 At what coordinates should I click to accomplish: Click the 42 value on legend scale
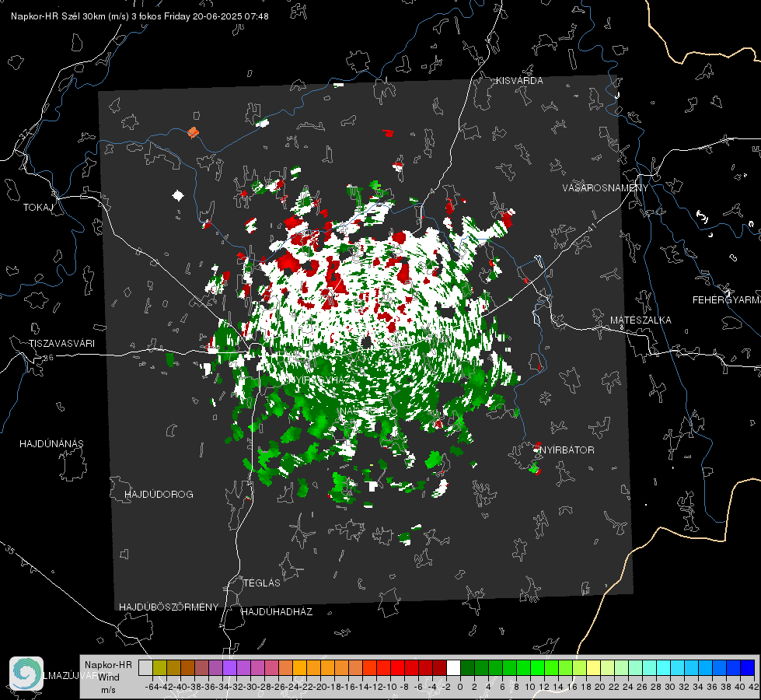click(x=753, y=687)
